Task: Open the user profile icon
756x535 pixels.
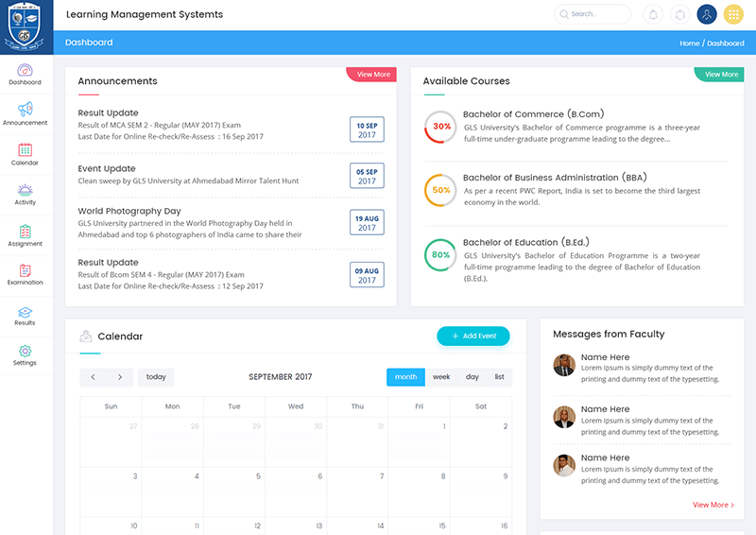Action: click(x=707, y=14)
